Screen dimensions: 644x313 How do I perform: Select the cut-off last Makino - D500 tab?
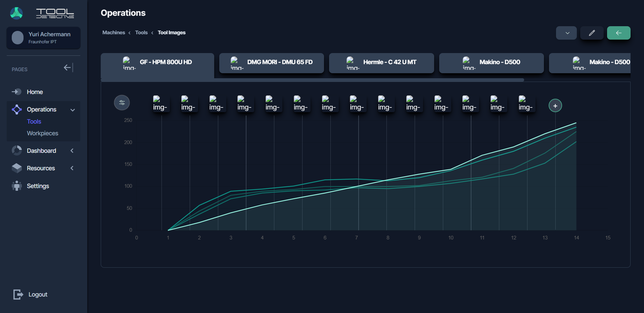click(x=590, y=63)
